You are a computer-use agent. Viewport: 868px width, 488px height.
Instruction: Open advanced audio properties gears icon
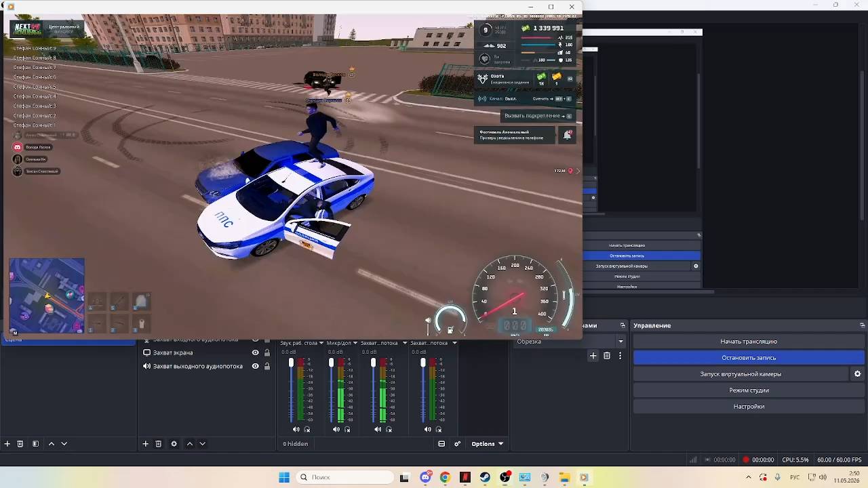(x=458, y=444)
